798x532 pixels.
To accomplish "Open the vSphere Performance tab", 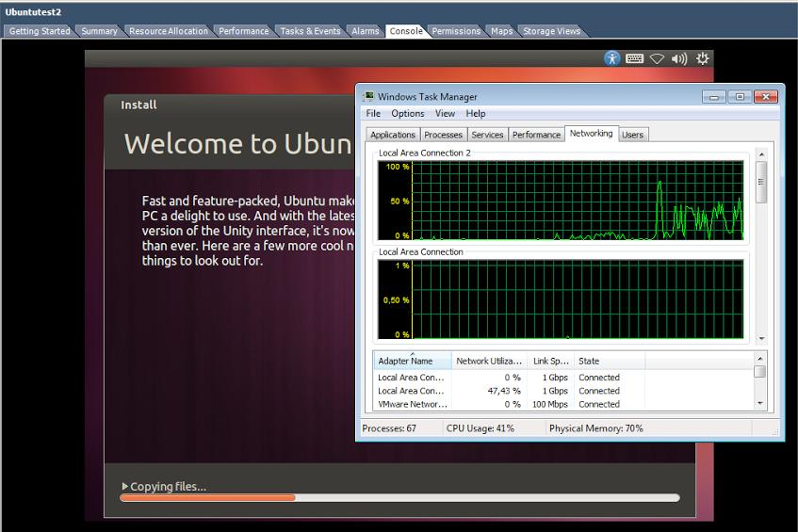I will tap(244, 31).
